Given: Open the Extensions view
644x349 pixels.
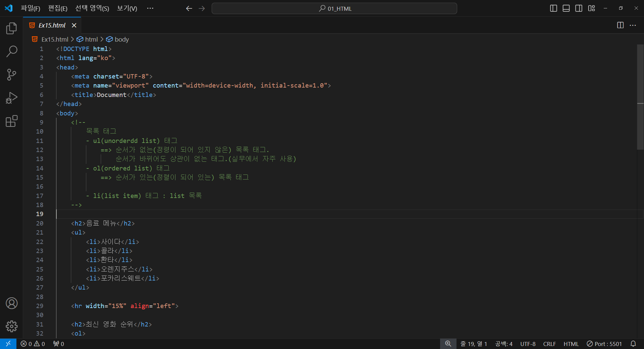Looking at the screenshot, I should tap(11, 121).
